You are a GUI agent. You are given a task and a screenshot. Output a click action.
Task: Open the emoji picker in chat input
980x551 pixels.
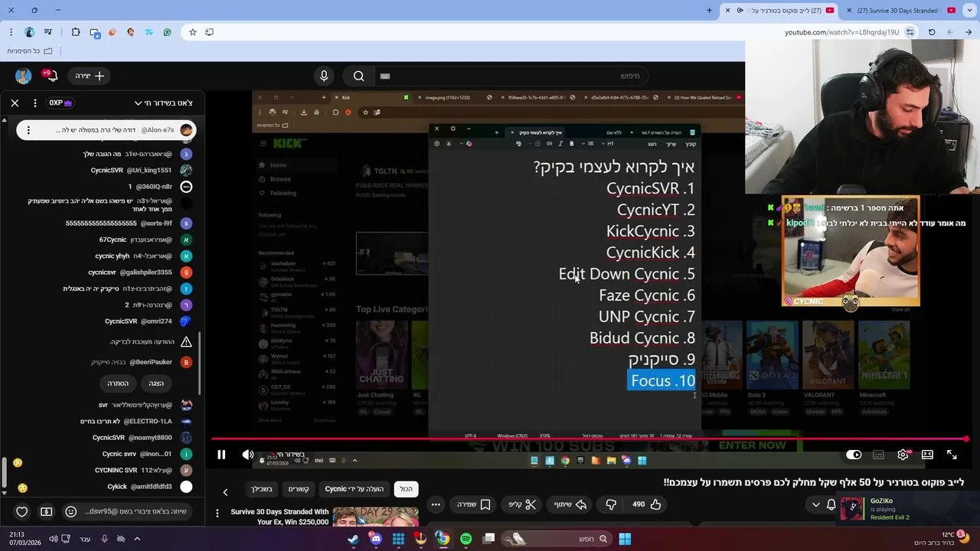[71, 511]
